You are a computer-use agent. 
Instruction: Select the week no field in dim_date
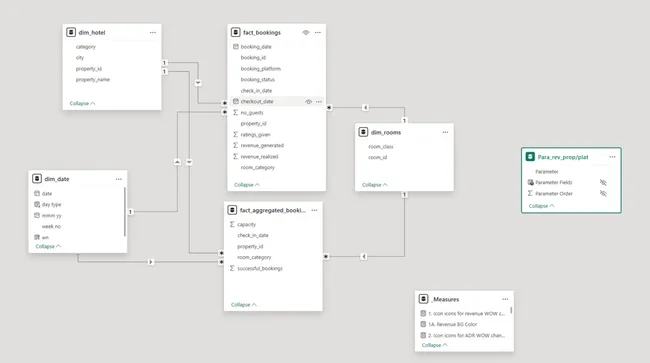point(51,226)
